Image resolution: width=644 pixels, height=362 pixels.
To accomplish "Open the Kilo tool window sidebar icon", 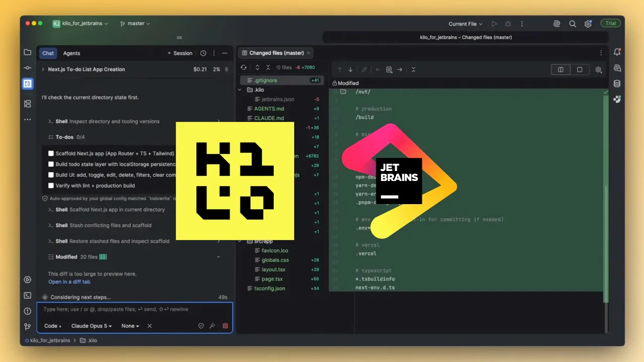I will coord(28,83).
